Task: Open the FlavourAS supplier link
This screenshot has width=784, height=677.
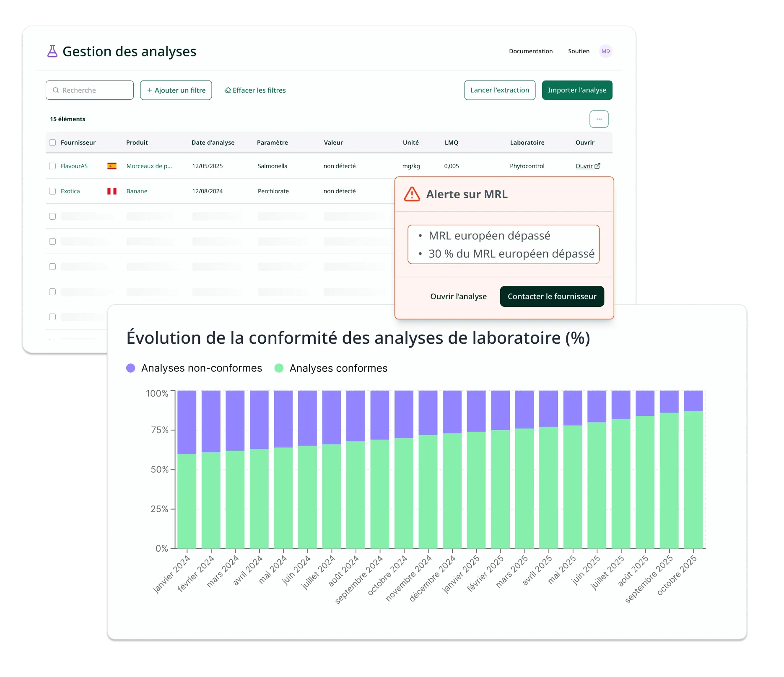Action: point(74,166)
